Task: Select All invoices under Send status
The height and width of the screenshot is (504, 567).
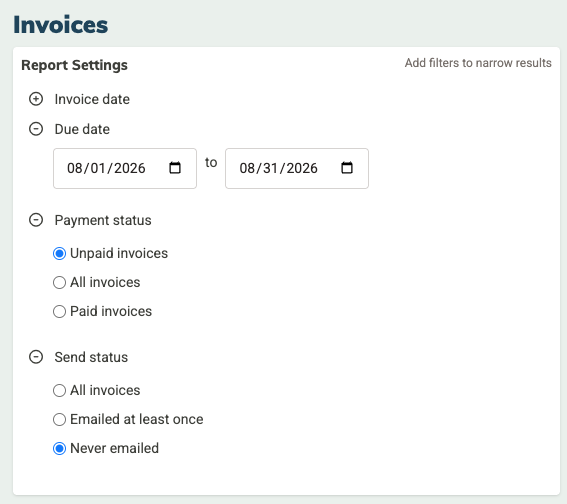Action: 59,390
